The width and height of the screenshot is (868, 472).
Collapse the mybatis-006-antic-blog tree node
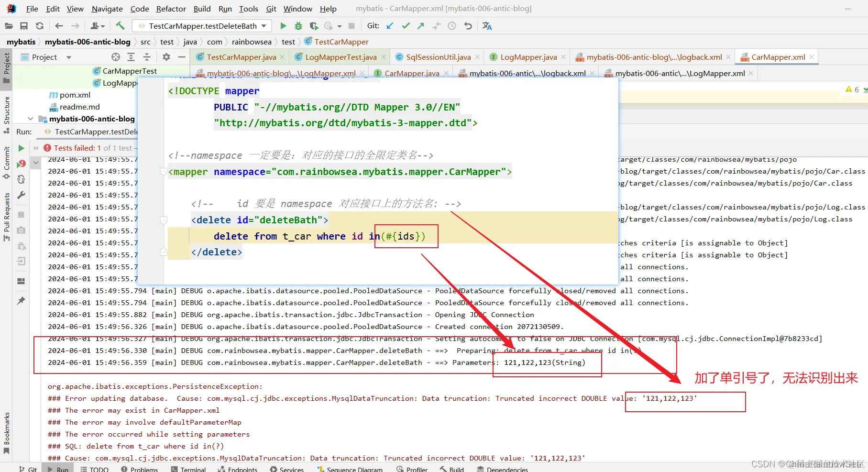click(x=31, y=119)
